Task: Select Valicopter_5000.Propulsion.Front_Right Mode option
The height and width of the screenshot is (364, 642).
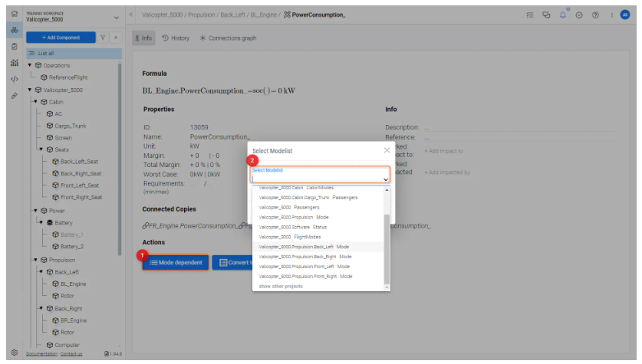Action: pyautogui.click(x=318, y=276)
